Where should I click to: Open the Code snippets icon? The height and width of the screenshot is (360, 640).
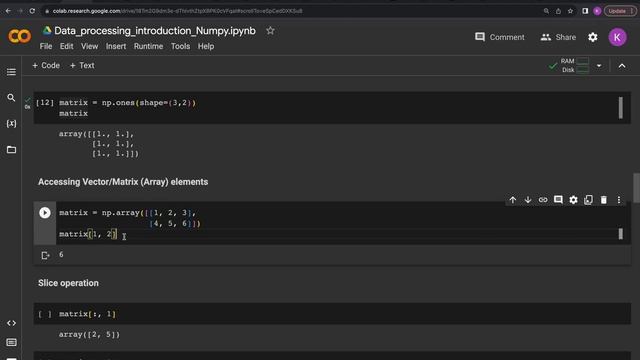[11, 323]
